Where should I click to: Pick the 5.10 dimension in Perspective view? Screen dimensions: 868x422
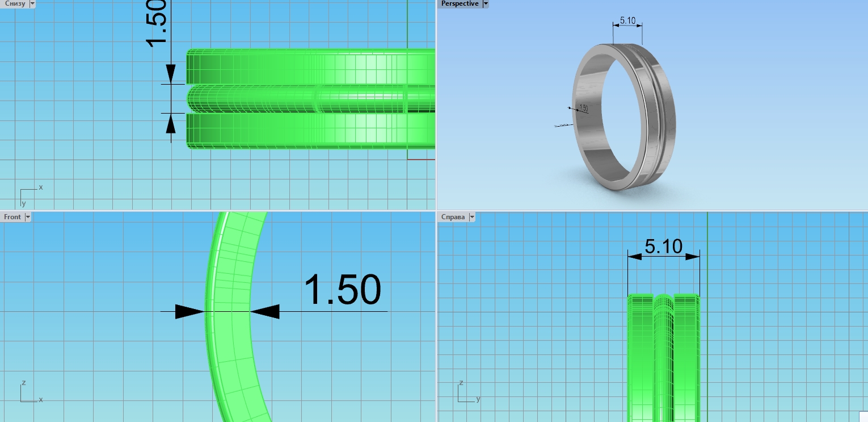pyautogui.click(x=627, y=20)
